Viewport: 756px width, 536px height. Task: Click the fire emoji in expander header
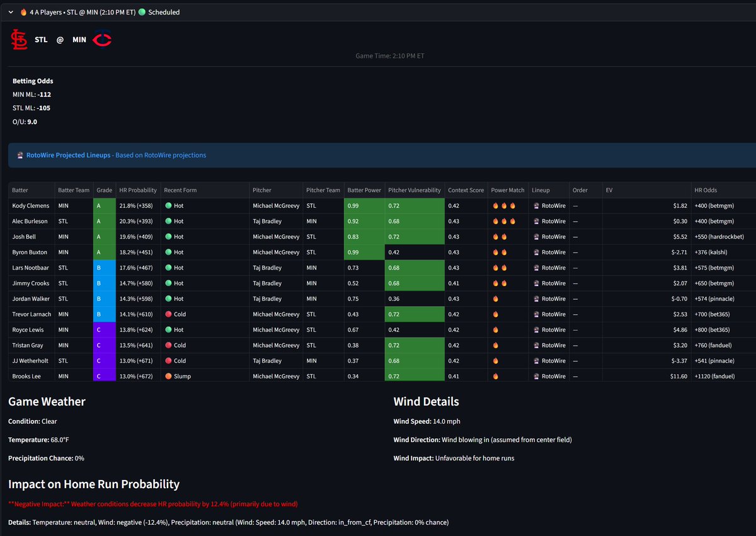pos(24,12)
